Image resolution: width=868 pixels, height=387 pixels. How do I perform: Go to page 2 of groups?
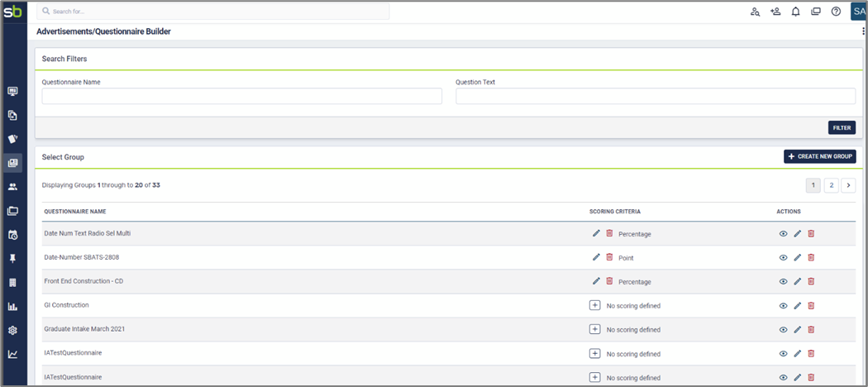831,185
